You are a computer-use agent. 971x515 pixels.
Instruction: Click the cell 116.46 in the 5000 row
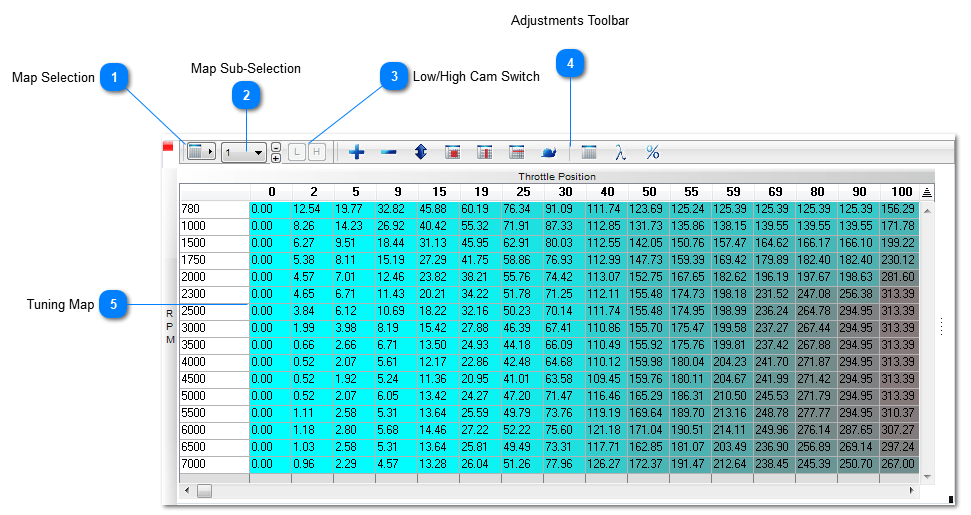606,396
